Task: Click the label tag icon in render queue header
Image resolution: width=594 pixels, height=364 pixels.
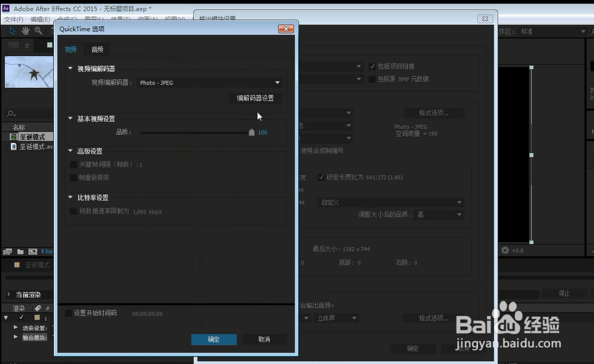Action: click(x=38, y=308)
